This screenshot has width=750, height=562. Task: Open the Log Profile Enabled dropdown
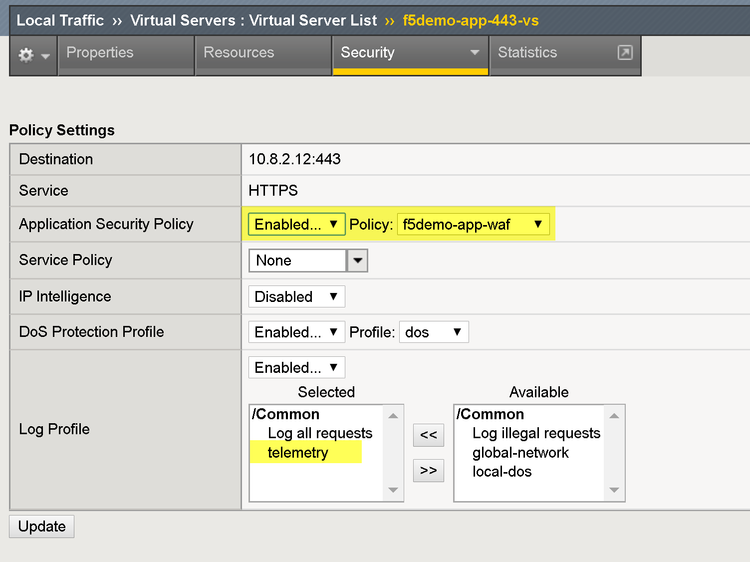point(296,367)
